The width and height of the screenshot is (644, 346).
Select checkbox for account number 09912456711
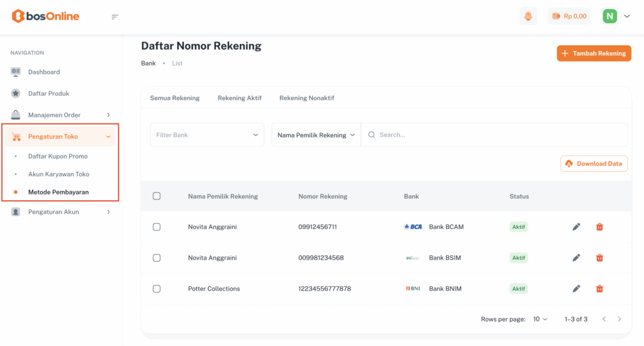point(157,226)
